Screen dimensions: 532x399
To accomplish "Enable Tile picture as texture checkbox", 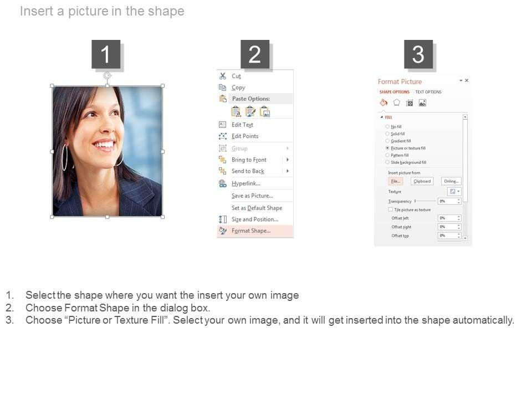I will (391, 209).
